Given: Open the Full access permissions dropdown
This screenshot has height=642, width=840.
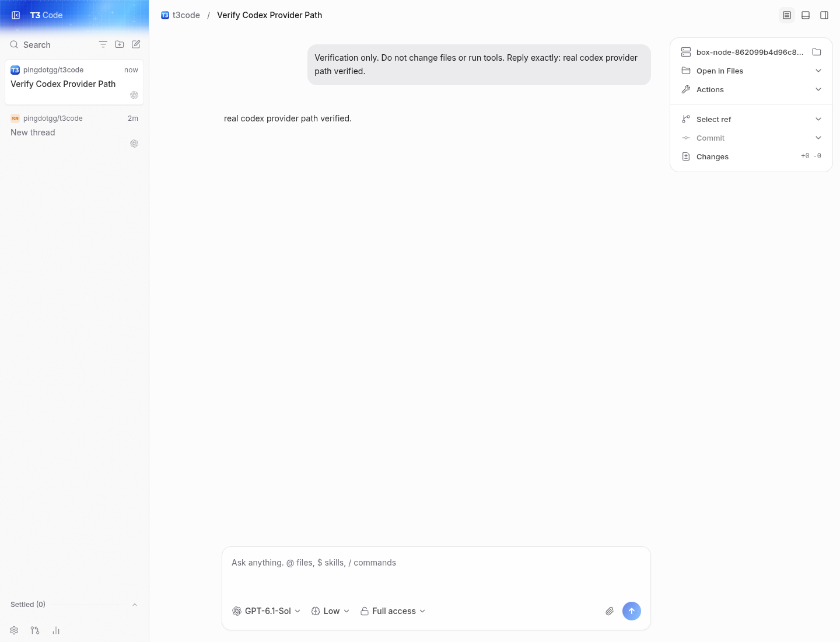Looking at the screenshot, I should coord(393,611).
